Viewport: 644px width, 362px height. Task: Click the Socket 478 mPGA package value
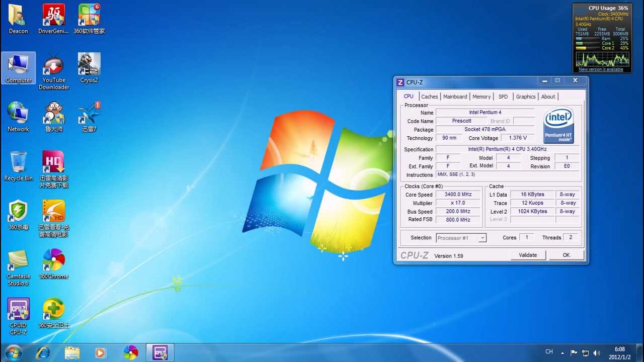(485, 130)
